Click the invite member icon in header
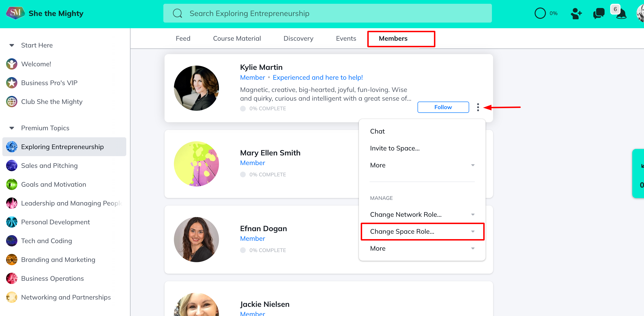The height and width of the screenshot is (316, 644). 576,14
